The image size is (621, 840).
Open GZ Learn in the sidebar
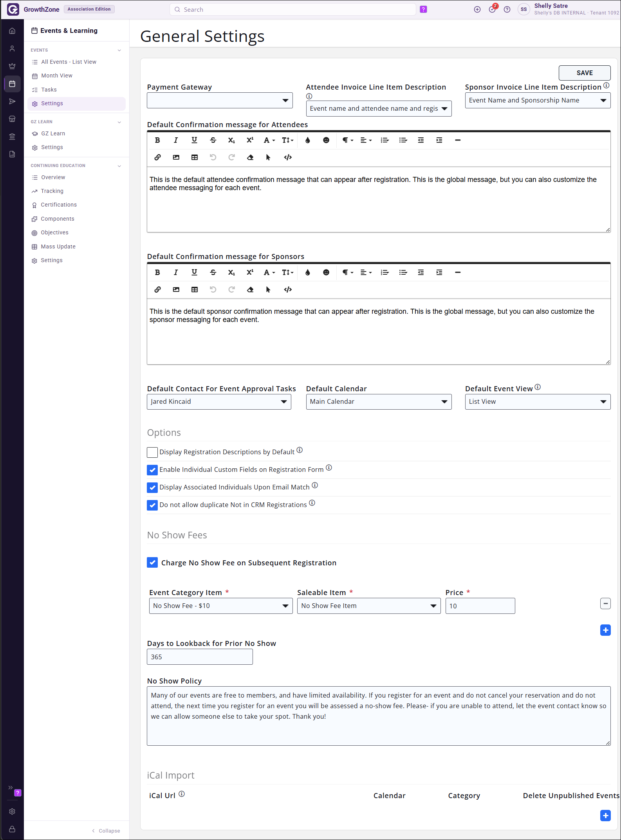pyautogui.click(x=53, y=133)
